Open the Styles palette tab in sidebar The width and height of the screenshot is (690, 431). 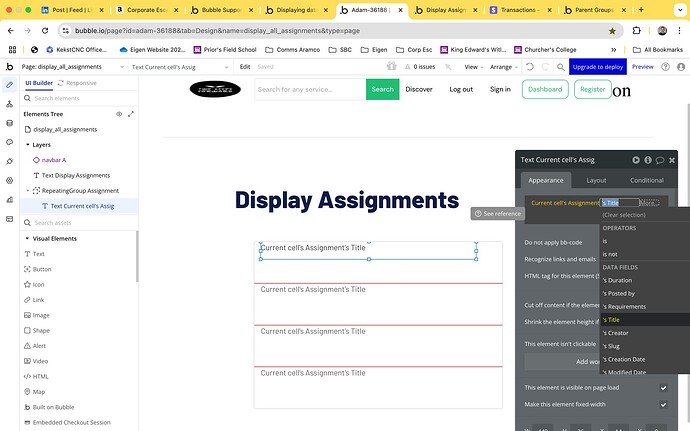(x=9, y=142)
